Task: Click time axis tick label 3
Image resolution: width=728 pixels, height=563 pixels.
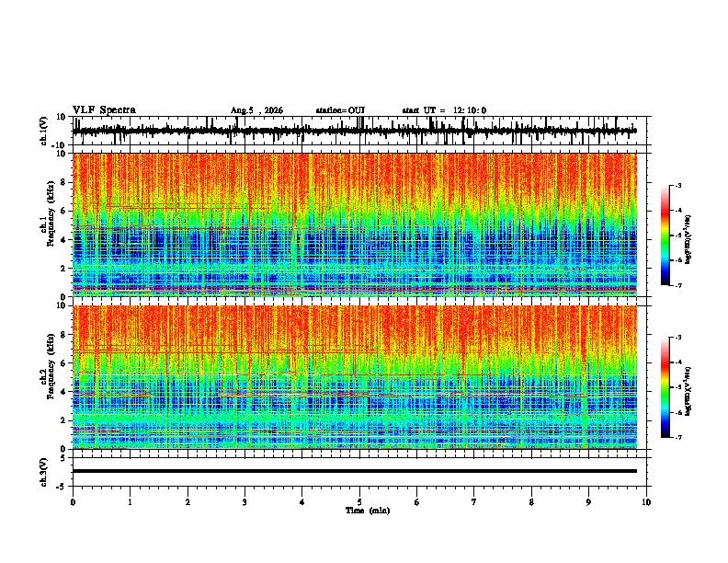Action: pyautogui.click(x=245, y=502)
